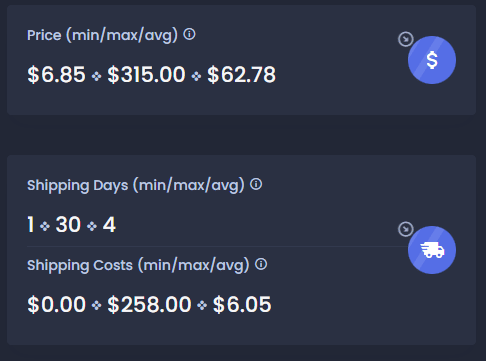Select the maximum shipping cost $258.00
This screenshot has width=486, height=361.
149,304
